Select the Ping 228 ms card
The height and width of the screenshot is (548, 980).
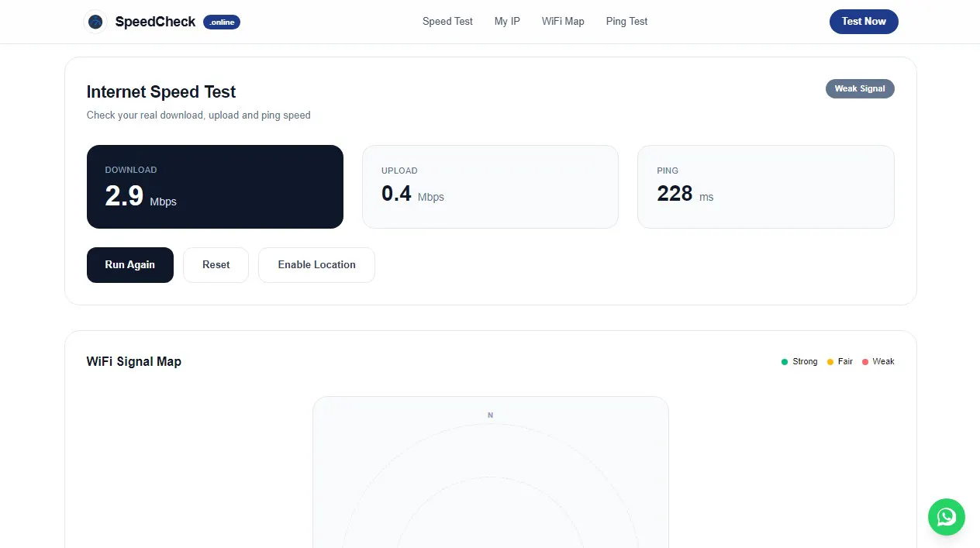point(766,187)
